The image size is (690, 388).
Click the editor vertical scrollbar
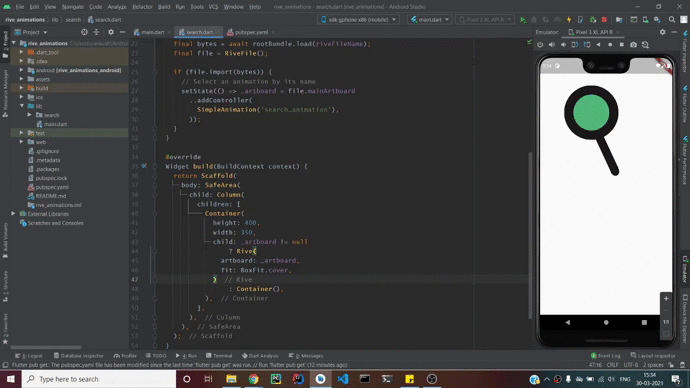coord(530,235)
